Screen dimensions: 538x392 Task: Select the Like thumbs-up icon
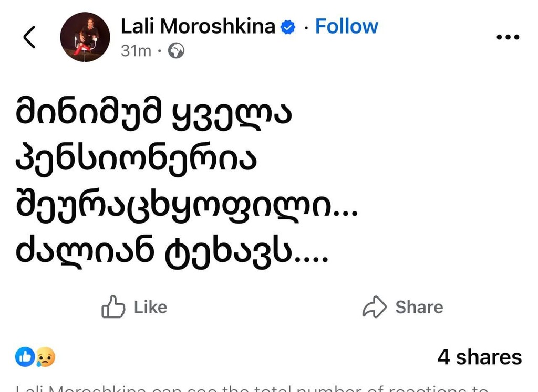[112, 306]
